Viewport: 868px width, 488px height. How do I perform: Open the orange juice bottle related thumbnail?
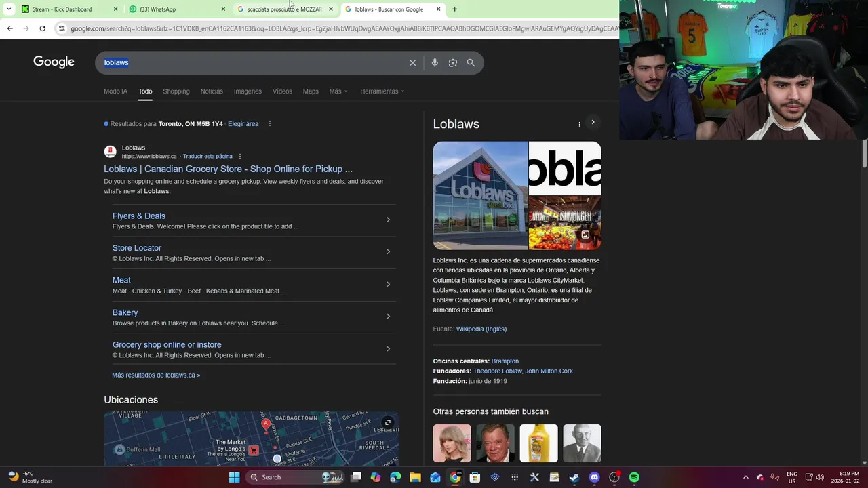538,443
